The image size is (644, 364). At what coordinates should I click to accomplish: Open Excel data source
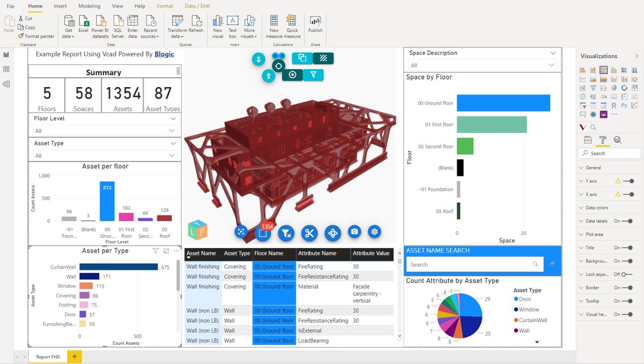click(x=83, y=20)
